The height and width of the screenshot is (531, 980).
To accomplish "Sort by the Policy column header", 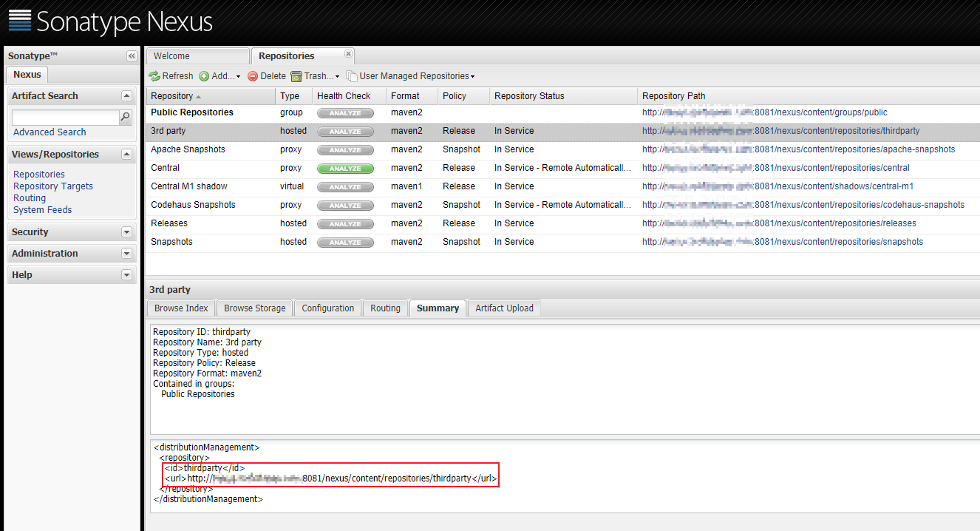I will (463, 96).
